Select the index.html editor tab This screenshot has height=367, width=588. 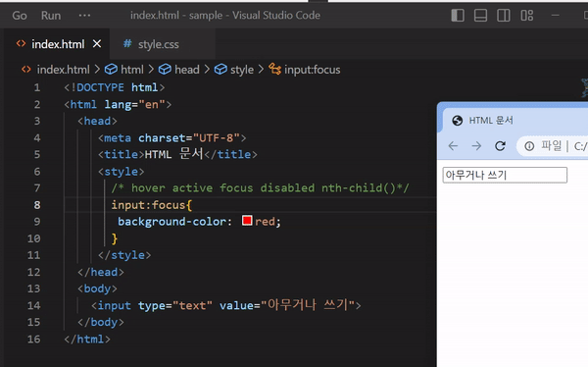(x=58, y=44)
